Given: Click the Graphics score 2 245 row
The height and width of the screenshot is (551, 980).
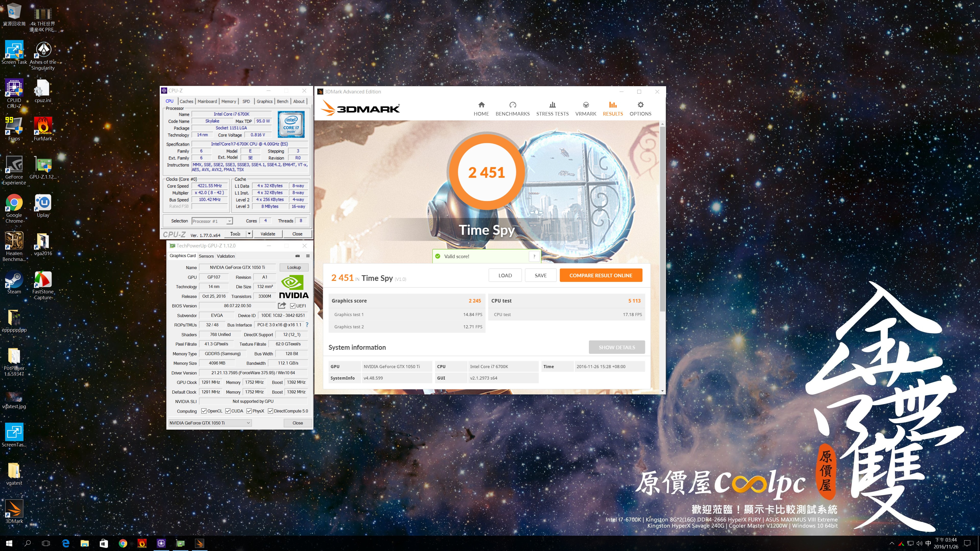Looking at the screenshot, I should coord(406,300).
